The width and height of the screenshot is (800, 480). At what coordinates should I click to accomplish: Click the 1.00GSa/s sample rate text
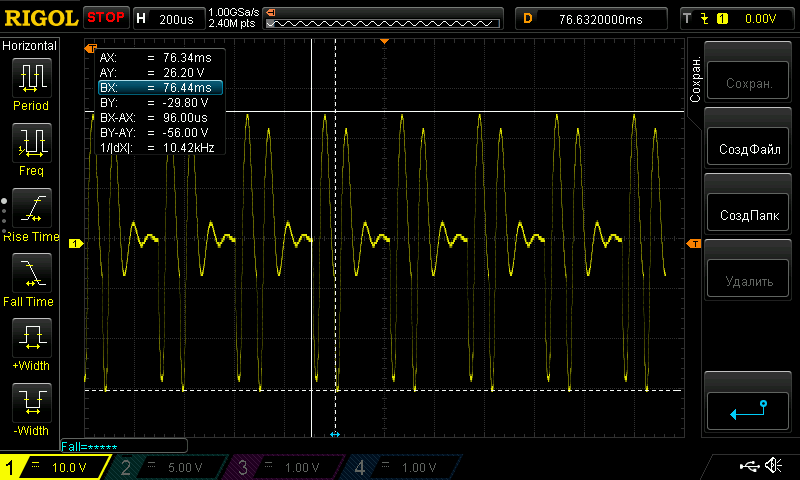tap(234, 12)
